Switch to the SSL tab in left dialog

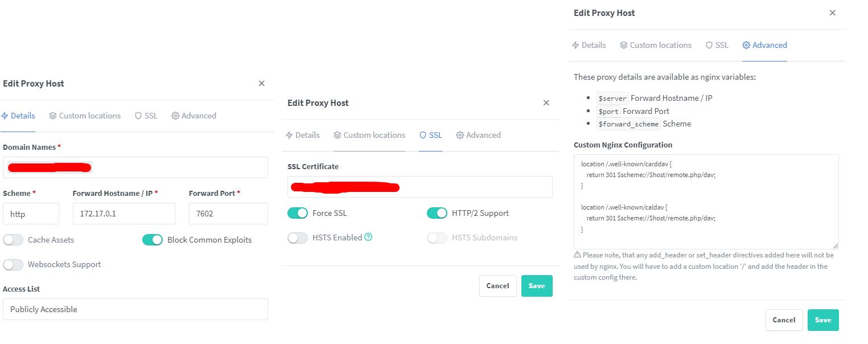tap(146, 116)
